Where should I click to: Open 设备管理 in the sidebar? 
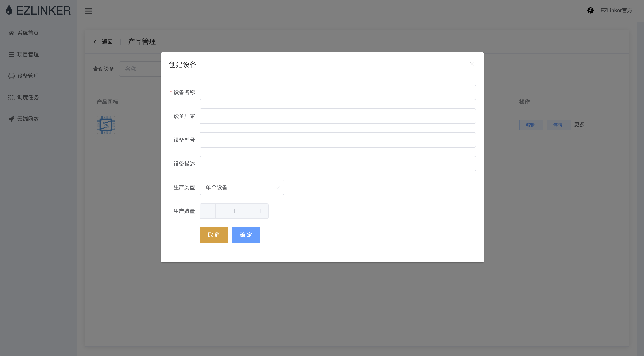pyautogui.click(x=28, y=76)
